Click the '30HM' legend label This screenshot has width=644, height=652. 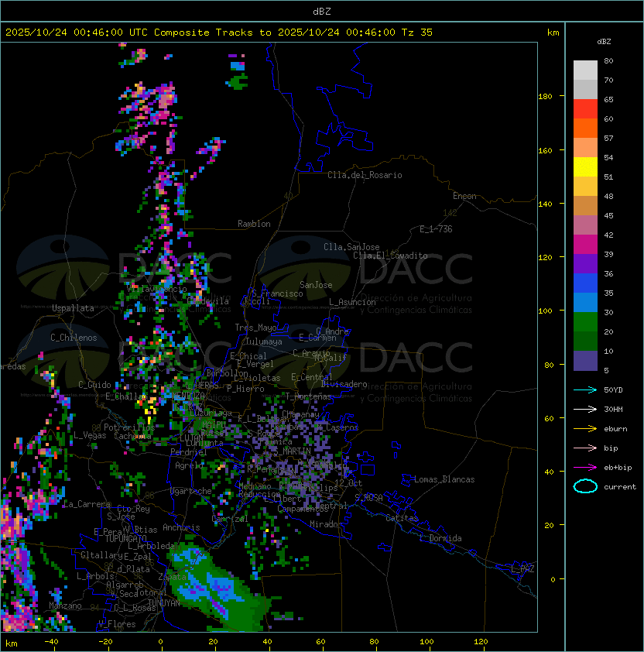[x=613, y=409]
